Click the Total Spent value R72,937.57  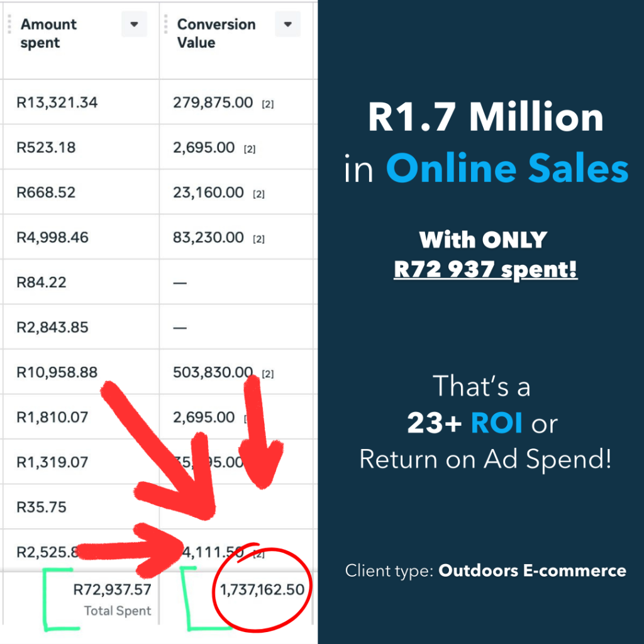point(111,590)
